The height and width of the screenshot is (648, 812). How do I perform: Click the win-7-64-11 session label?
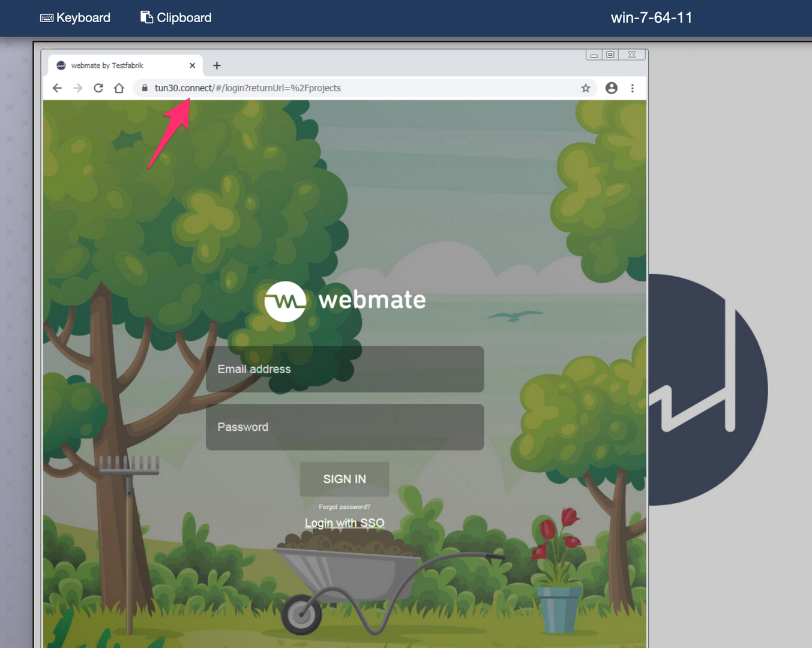[652, 18]
